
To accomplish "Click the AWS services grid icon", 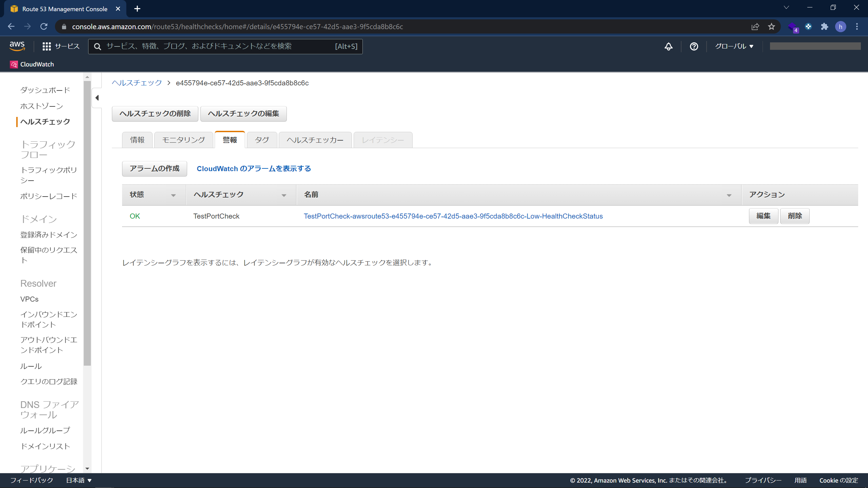I will tap(46, 46).
